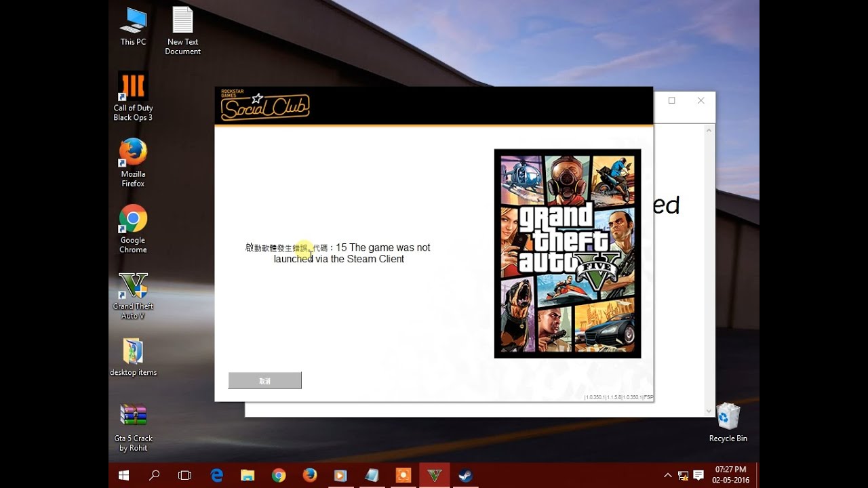Click the Cancel button in Social Club dialog
The width and height of the screenshot is (868, 488).
click(x=264, y=380)
